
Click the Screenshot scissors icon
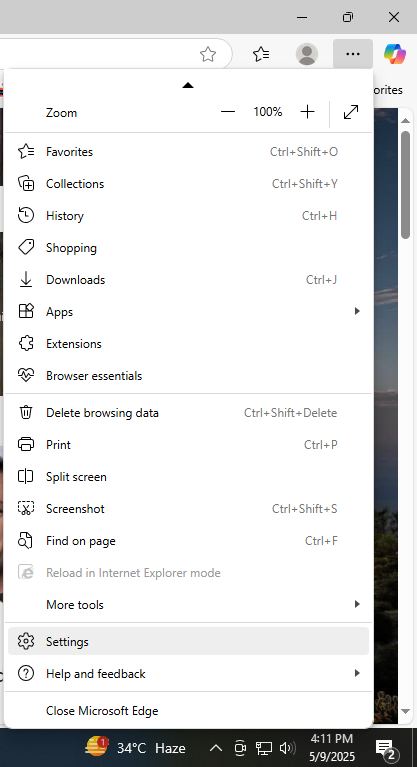[26, 509]
